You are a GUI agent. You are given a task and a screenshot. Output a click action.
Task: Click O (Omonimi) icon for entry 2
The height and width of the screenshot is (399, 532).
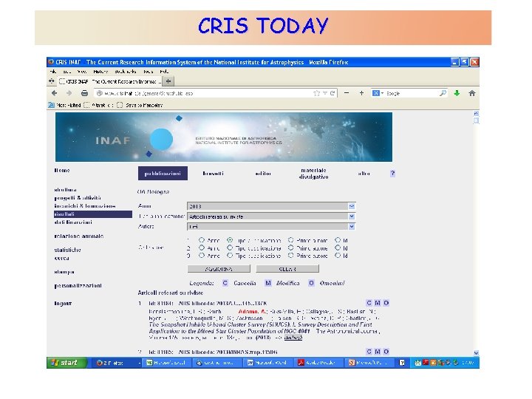(386, 352)
